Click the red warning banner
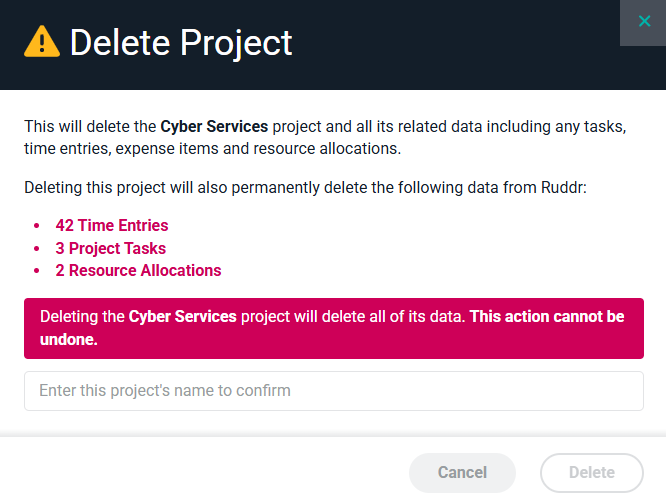The image size is (666, 502). [333, 328]
